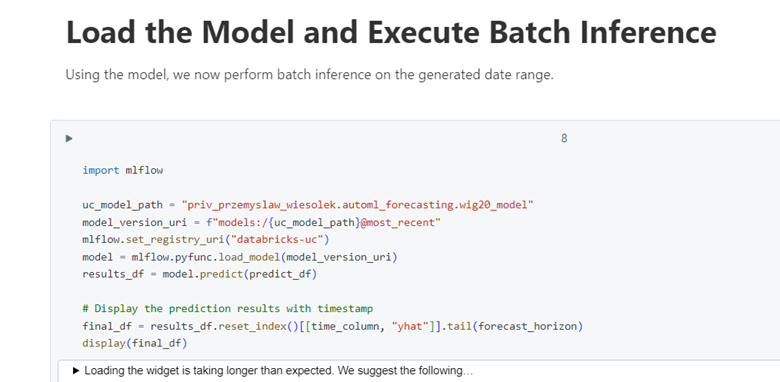
Task: Click the model_version_uri assignment line
Action: [x=262, y=222]
